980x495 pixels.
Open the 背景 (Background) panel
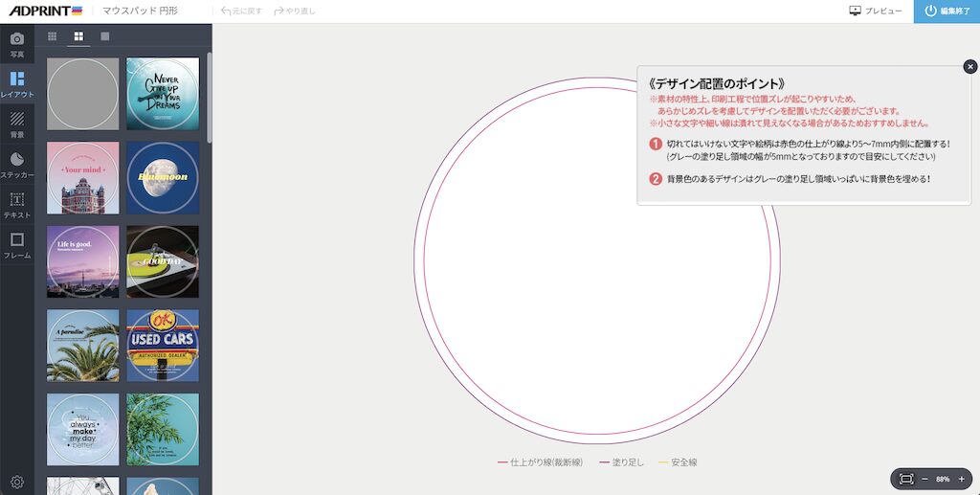(17, 124)
